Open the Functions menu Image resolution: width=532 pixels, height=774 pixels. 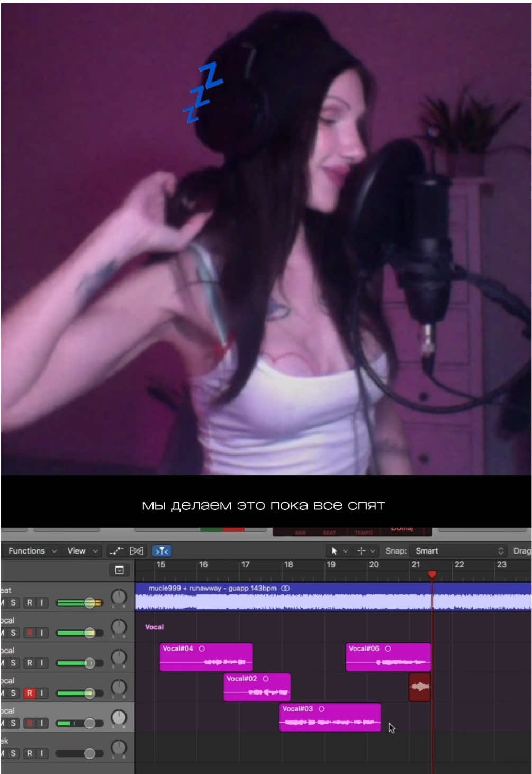32,551
